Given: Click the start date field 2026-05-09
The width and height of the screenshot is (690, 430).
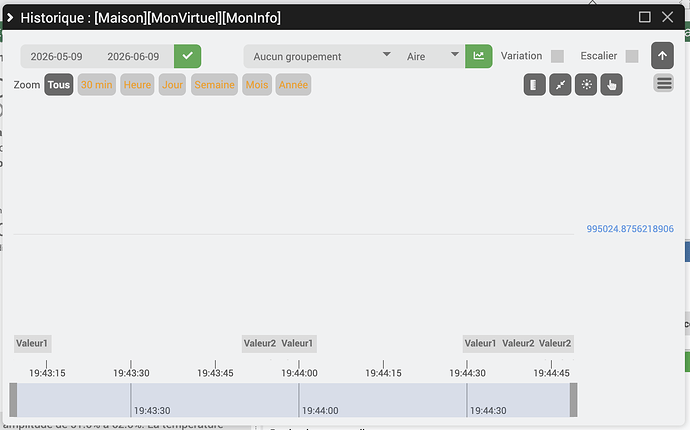Looking at the screenshot, I should coord(56,56).
